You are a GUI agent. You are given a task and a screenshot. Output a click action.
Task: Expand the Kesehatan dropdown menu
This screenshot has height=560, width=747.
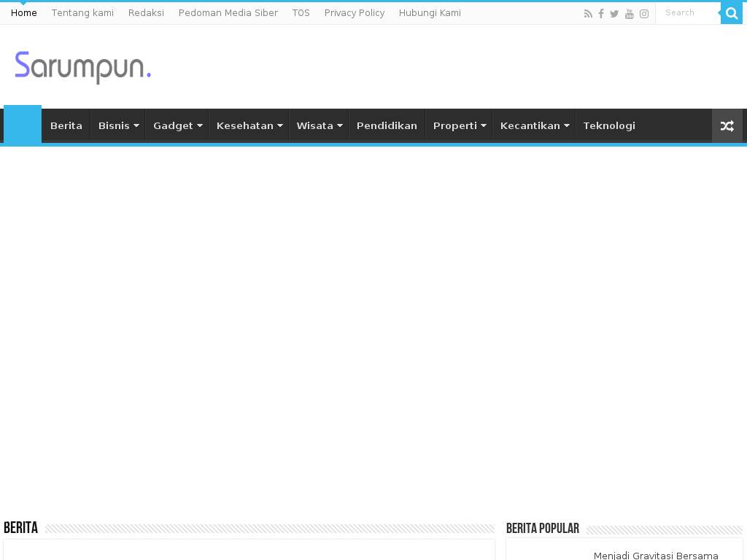coord(249,125)
